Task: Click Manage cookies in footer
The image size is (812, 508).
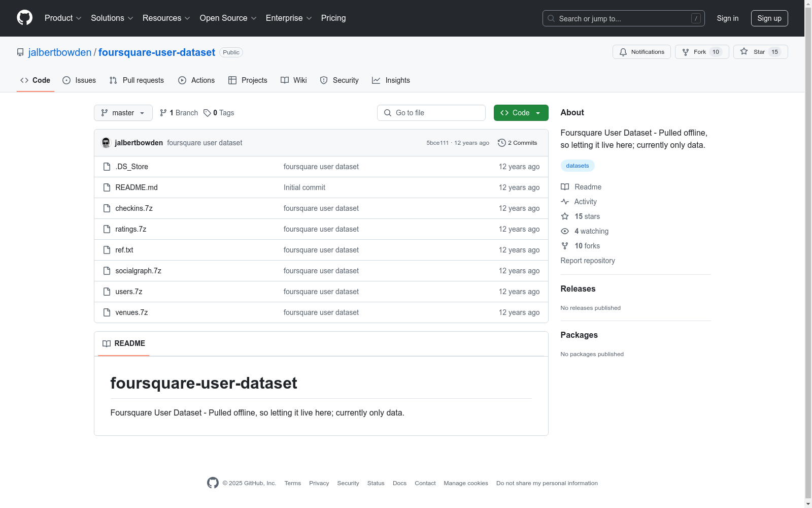Action: (x=466, y=483)
